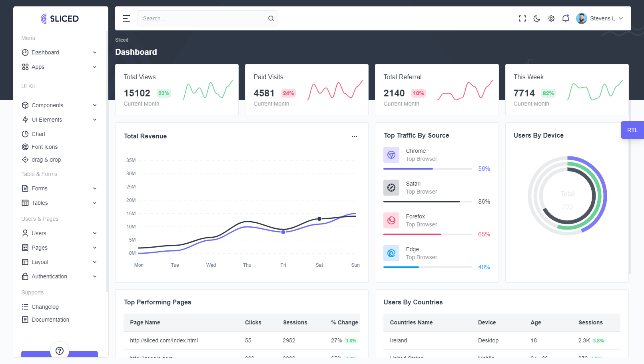Open the Total Revenue three-dots menu
The width and height of the screenshot is (644, 364).
pyautogui.click(x=354, y=136)
